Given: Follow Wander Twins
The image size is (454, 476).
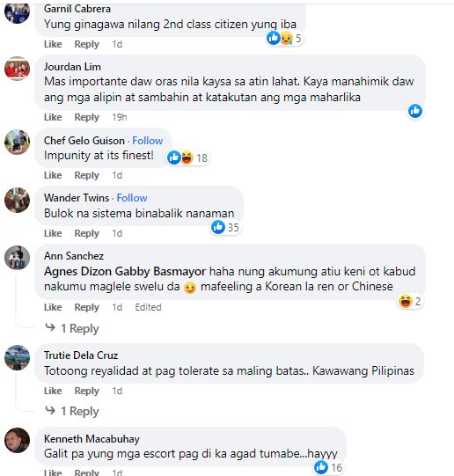Looking at the screenshot, I should (132, 198).
